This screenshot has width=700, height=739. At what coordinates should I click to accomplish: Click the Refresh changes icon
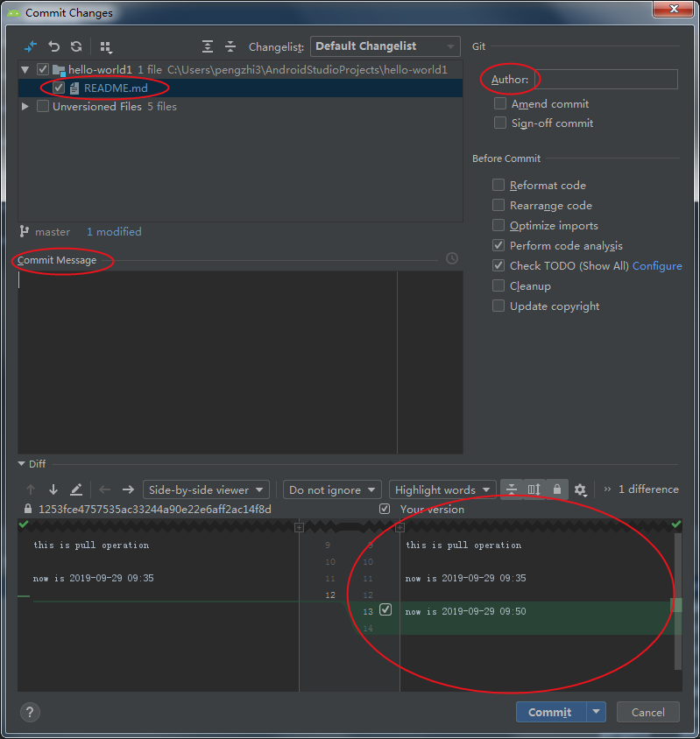point(76,46)
